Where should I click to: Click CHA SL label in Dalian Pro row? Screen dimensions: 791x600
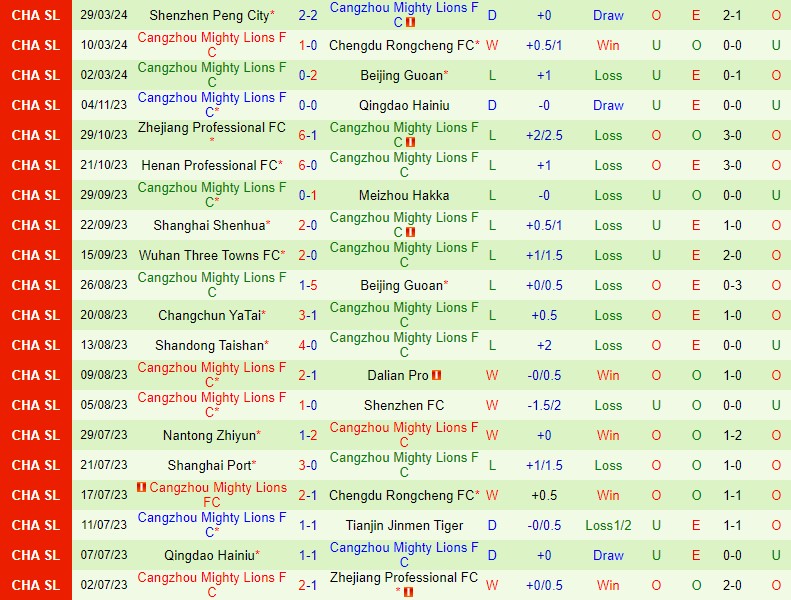(36, 375)
